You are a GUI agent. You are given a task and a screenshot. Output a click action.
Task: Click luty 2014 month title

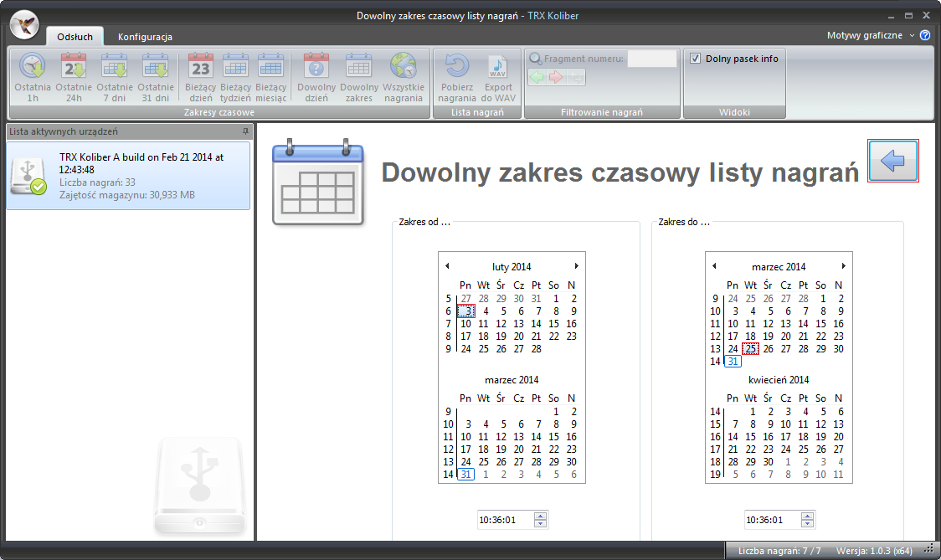pos(512,266)
